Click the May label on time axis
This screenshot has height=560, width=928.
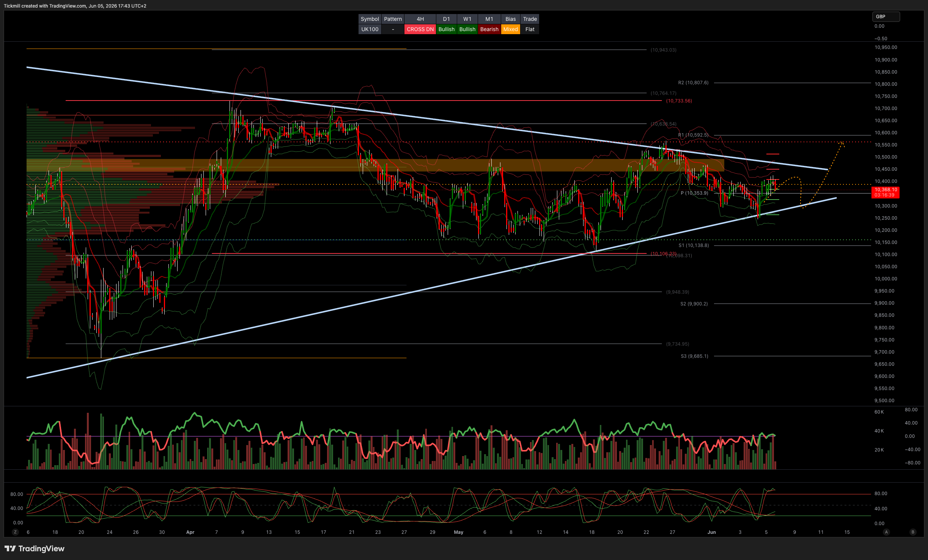click(x=458, y=532)
